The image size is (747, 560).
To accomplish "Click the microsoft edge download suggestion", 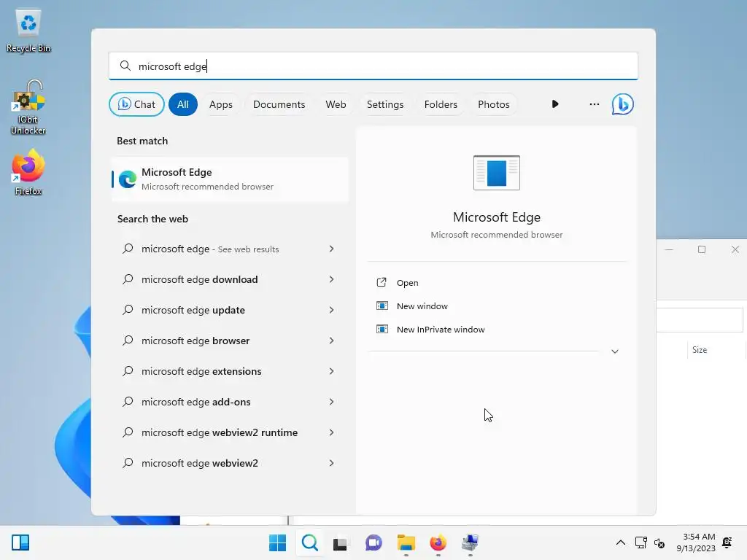I will 229,279.
